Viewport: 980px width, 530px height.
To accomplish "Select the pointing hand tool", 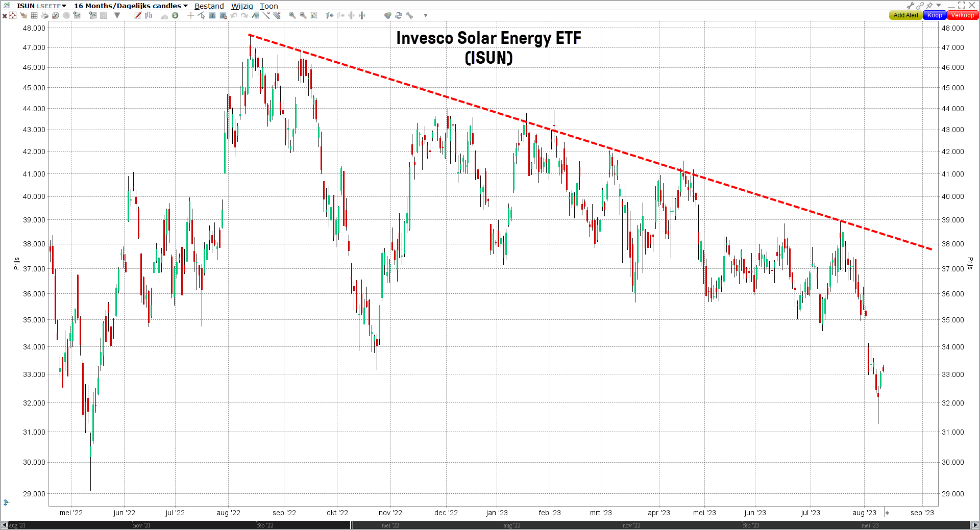I will (x=23, y=15).
